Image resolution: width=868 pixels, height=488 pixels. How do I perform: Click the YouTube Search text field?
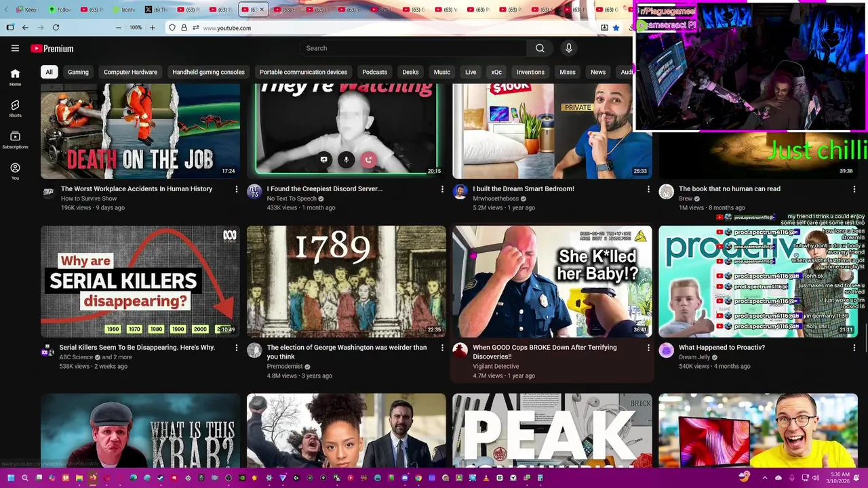[x=413, y=48]
